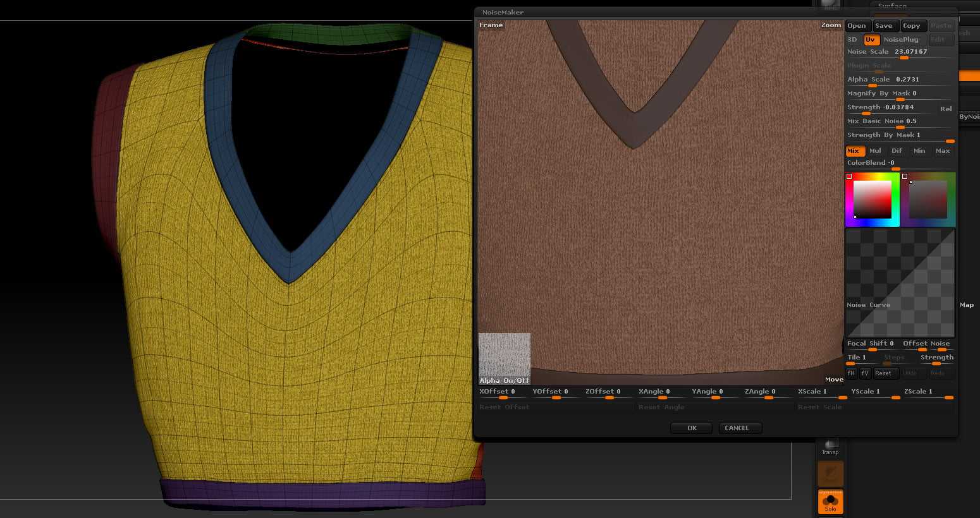Open the NoisePlug plugin selector
The height and width of the screenshot is (518, 980).
click(x=900, y=40)
